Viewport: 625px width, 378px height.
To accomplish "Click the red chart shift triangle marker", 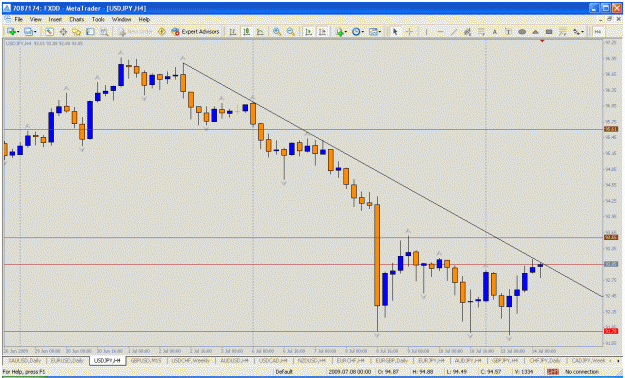I will coord(542,41).
